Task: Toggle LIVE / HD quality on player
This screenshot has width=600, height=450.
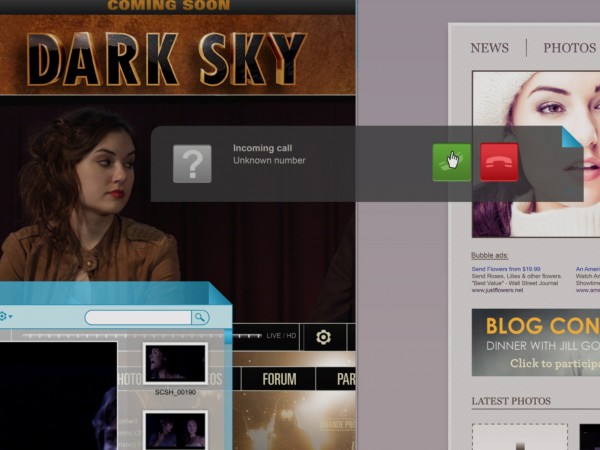Action: [280, 336]
